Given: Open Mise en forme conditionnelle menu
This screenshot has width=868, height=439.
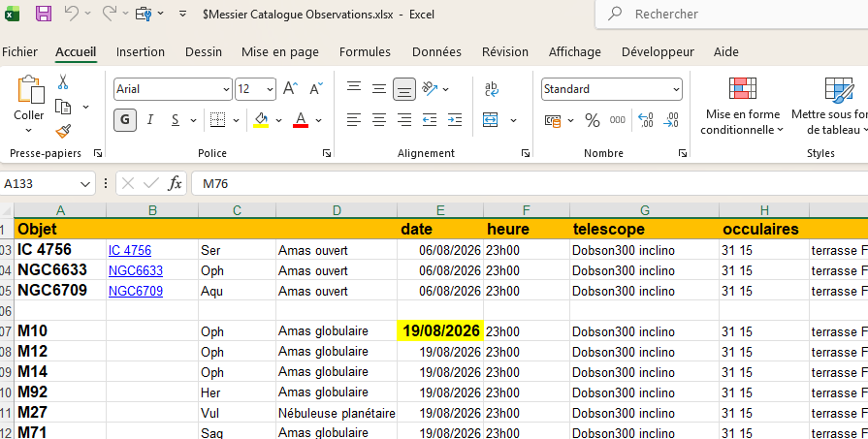Looking at the screenshot, I should point(742,107).
